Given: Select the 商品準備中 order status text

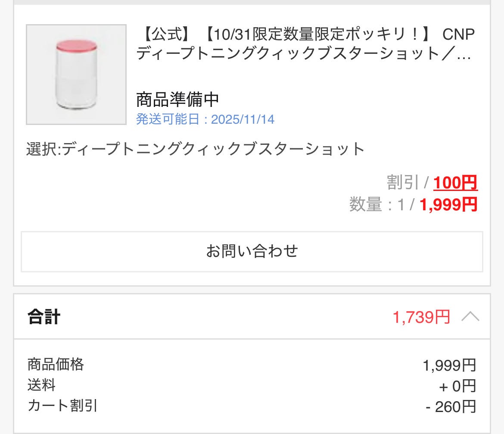Looking at the screenshot, I should click(x=177, y=100).
